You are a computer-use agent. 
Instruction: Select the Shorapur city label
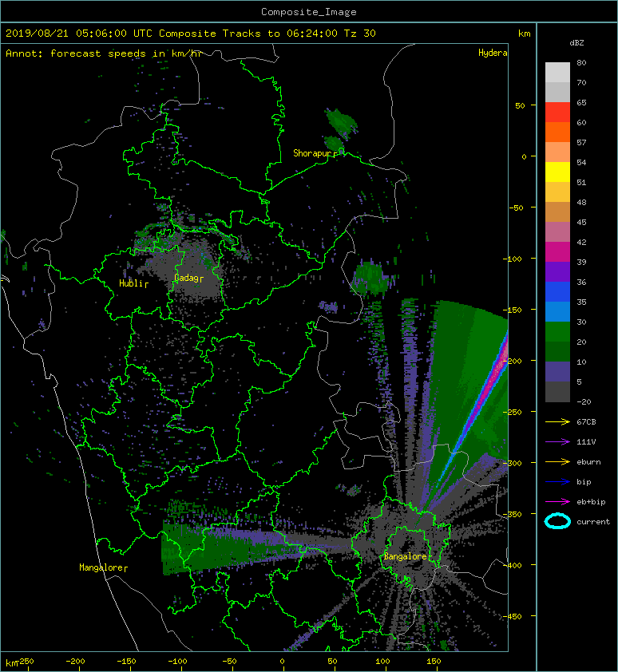[x=313, y=153]
